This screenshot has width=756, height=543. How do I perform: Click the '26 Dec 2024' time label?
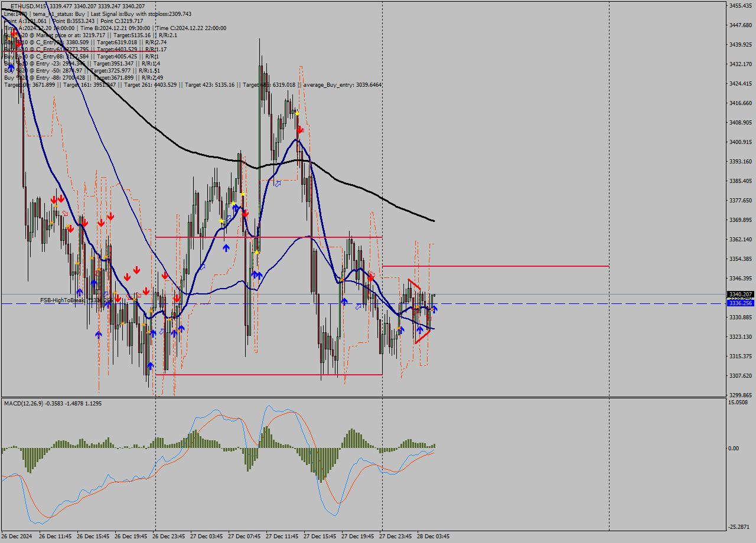[18, 537]
